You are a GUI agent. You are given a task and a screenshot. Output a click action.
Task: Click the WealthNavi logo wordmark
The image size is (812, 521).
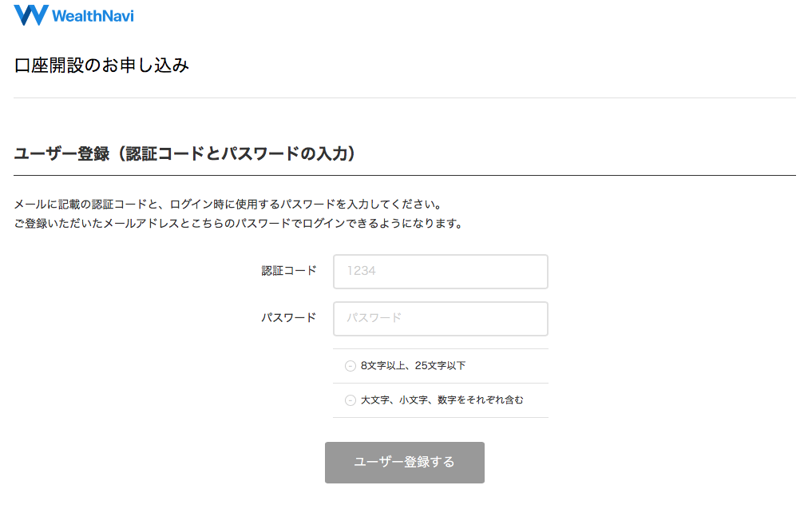pyautogui.click(x=93, y=16)
